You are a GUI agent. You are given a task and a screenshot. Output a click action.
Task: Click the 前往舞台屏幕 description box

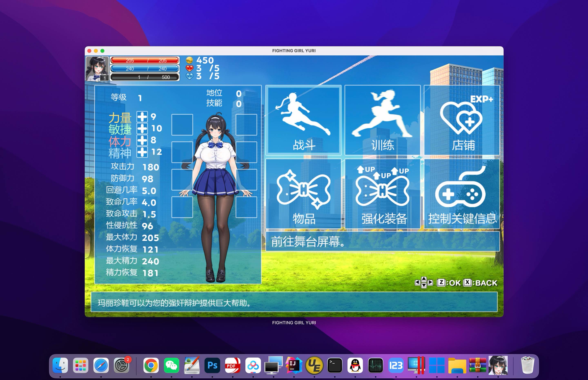[x=383, y=241]
